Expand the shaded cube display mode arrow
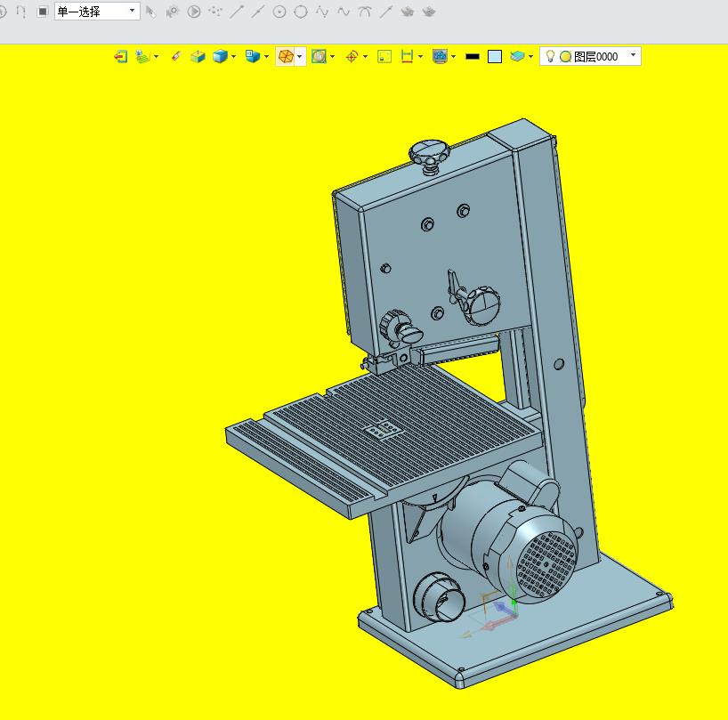Image resolution: width=728 pixels, height=720 pixels. tap(233, 57)
